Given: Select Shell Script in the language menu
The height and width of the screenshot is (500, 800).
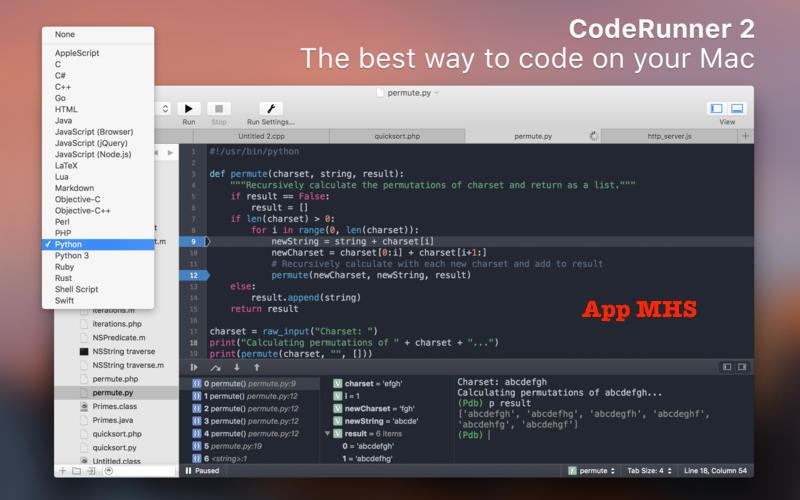Looking at the screenshot, I should click(98, 289).
